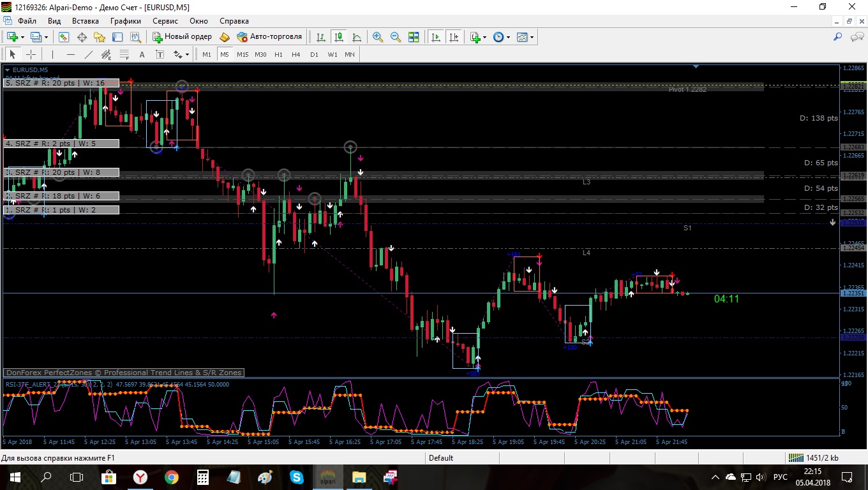This screenshot has width=868, height=490.
Task: Switch to M1 timeframe
Action: coord(207,54)
